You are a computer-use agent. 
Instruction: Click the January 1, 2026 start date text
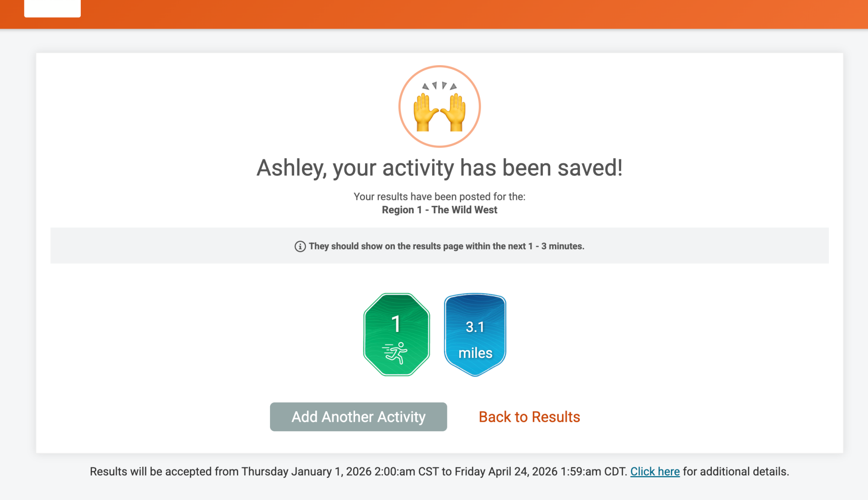(x=331, y=472)
